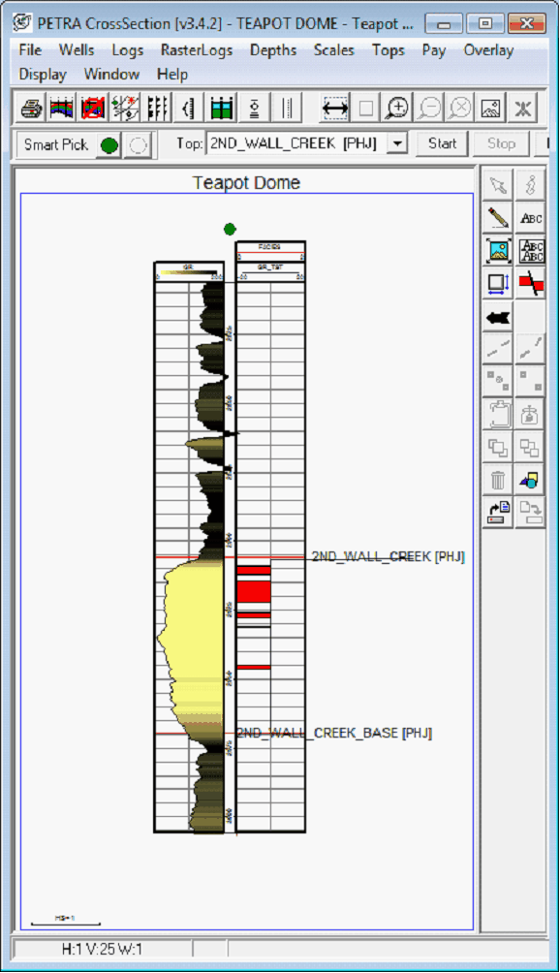This screenshot has height=973, width=560.
Task: Click the Start button
Action: coord(442,144)
